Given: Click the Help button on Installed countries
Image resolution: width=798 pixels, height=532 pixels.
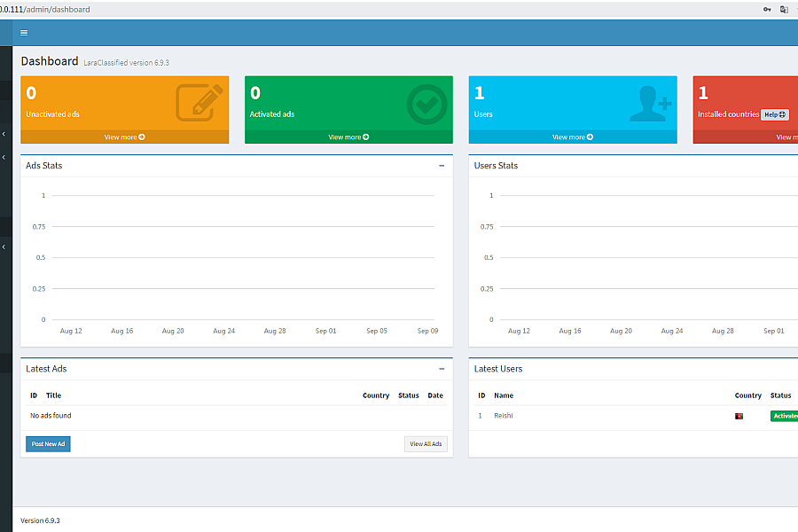Looking at the screenshot, I should (775, 114).
